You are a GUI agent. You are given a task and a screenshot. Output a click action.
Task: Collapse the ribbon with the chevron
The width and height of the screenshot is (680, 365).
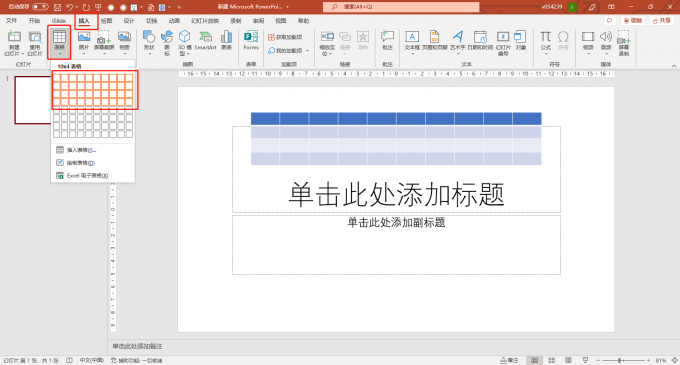674,65
